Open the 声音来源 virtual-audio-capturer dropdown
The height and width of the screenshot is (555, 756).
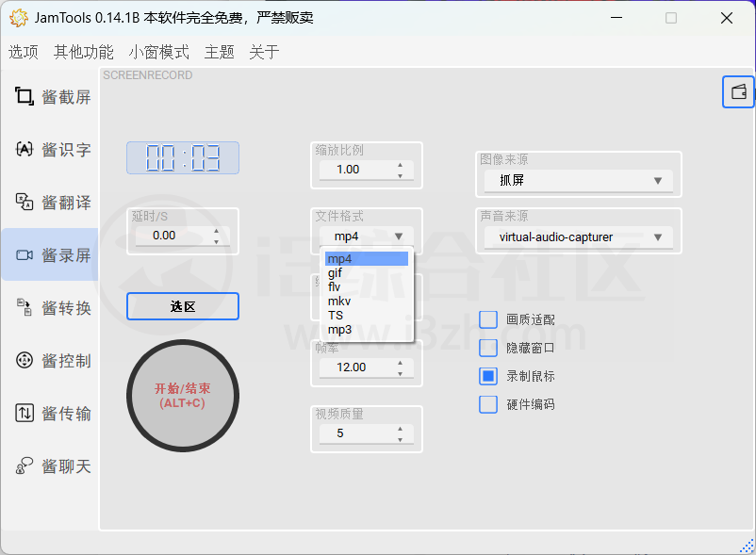(578, 237)
